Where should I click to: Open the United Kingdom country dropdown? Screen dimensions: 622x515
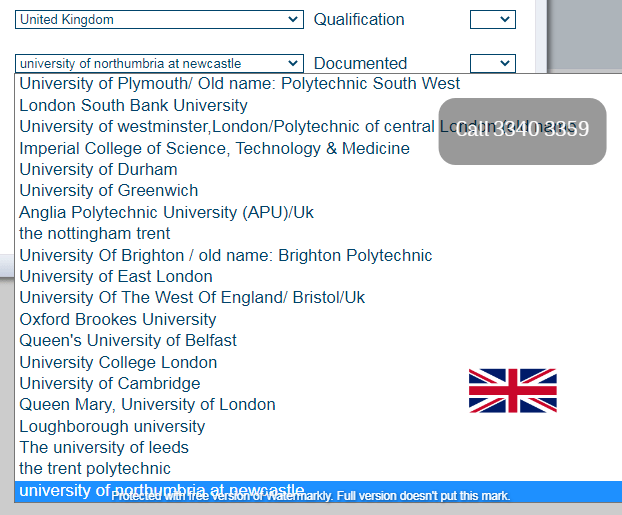159,19
